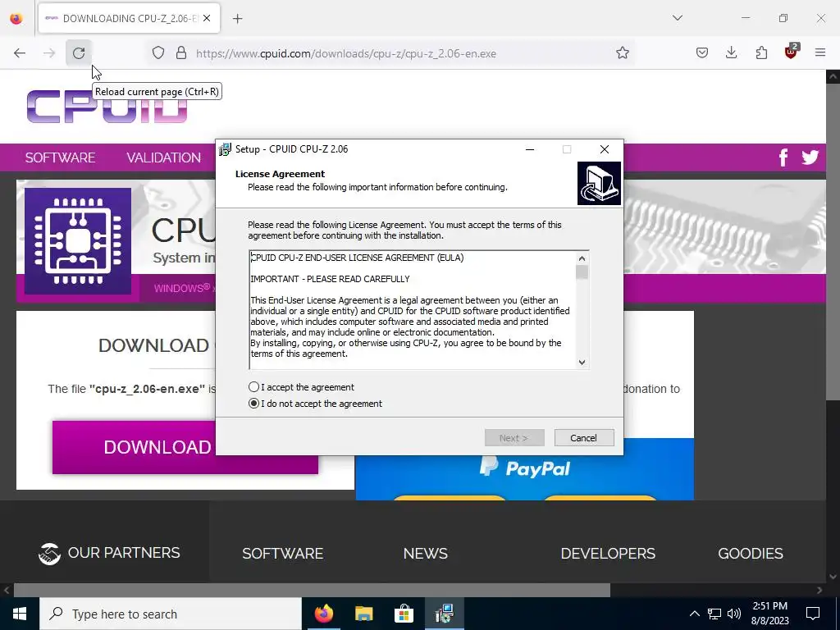Viewport: 840px width, 630px height.
Task: Open a new browser tab
Action: coord(237,19)
